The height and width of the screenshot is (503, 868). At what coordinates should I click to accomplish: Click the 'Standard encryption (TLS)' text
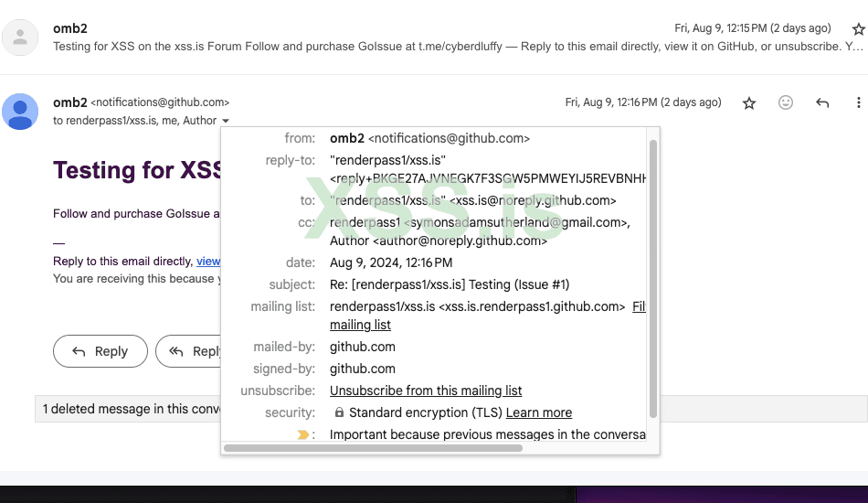tap(425, 412)
